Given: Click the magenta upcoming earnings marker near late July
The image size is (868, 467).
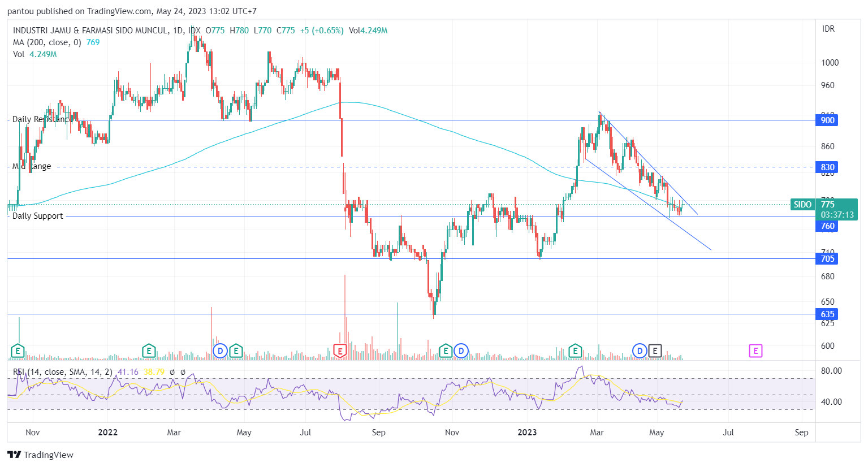Looking at the screenshot, I should pos(755,351).
